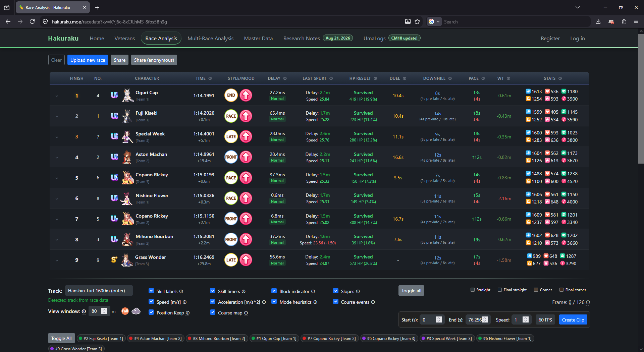Screen dimensions: 644x352
Task: Click the Toggle all overlays button
Action: pos(411,291)
